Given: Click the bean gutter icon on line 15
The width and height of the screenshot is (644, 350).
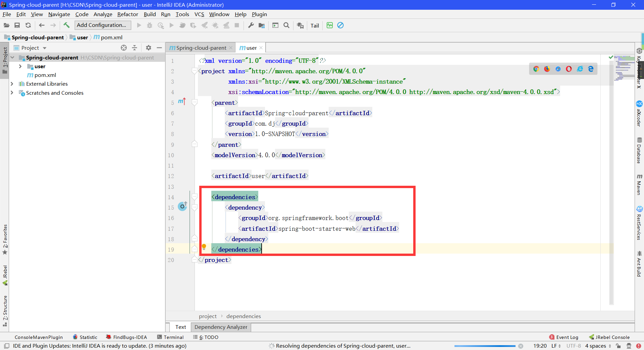Looking at the screenshot, I should (182, 206).
